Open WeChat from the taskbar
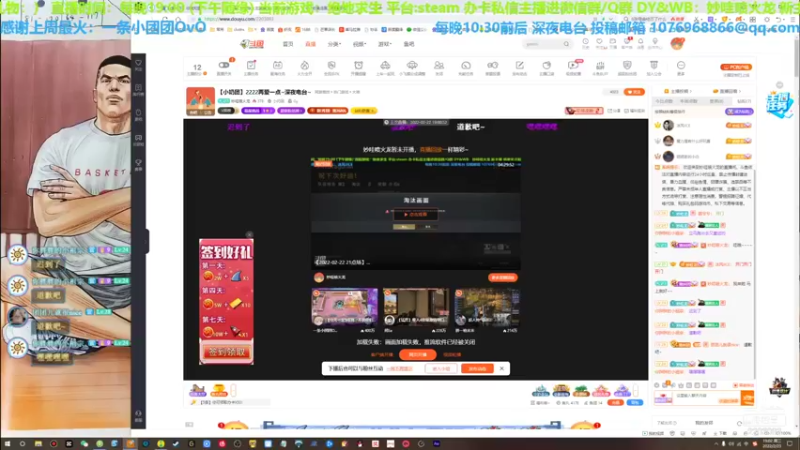 pos(84,444)
